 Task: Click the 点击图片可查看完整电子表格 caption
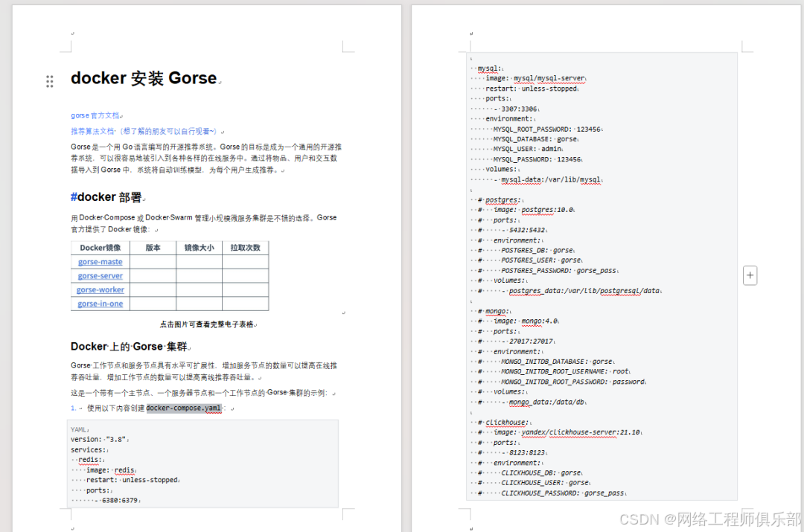tap(207, 324)
